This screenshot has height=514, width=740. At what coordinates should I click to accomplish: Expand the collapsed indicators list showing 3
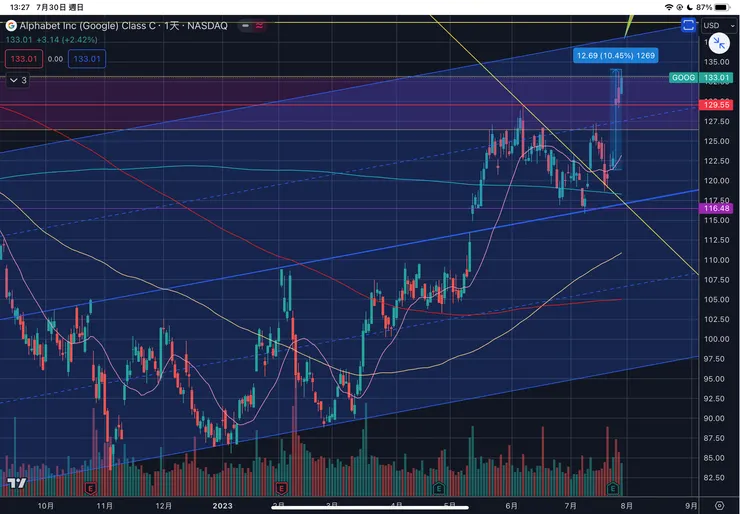18,80
